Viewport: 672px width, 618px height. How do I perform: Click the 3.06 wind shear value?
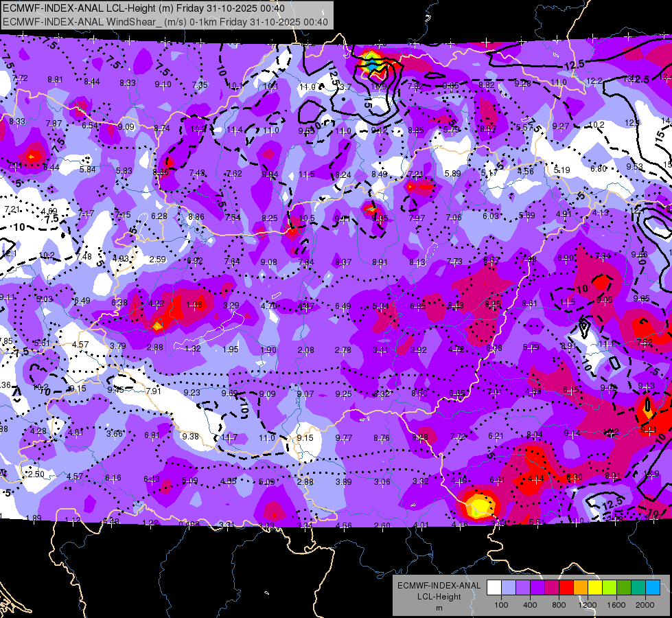(x=382, y=481)
